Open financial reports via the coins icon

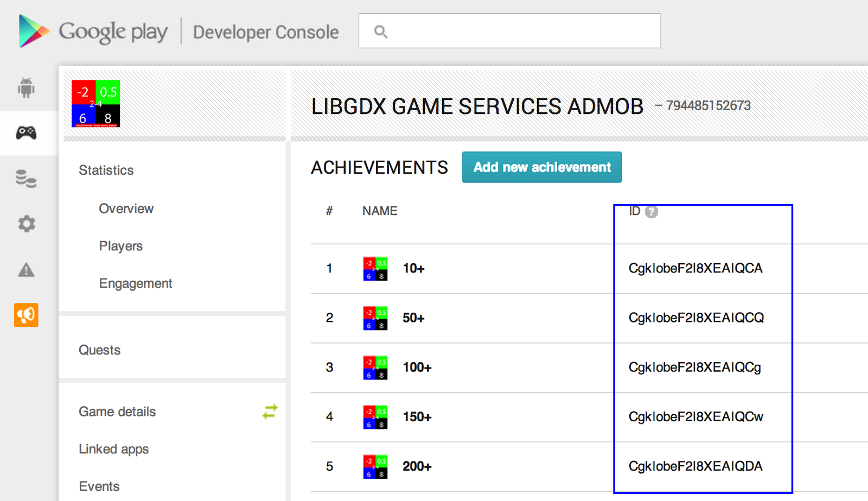26,178
